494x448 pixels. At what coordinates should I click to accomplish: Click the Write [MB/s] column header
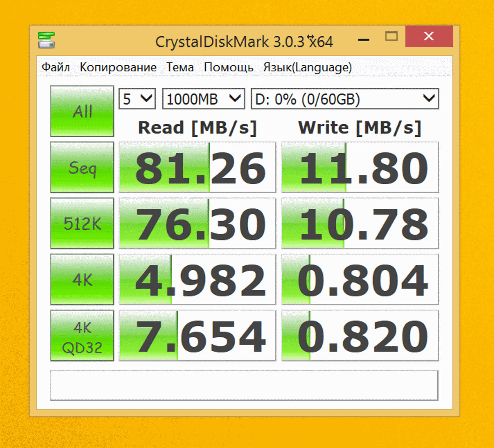[360, 128]
